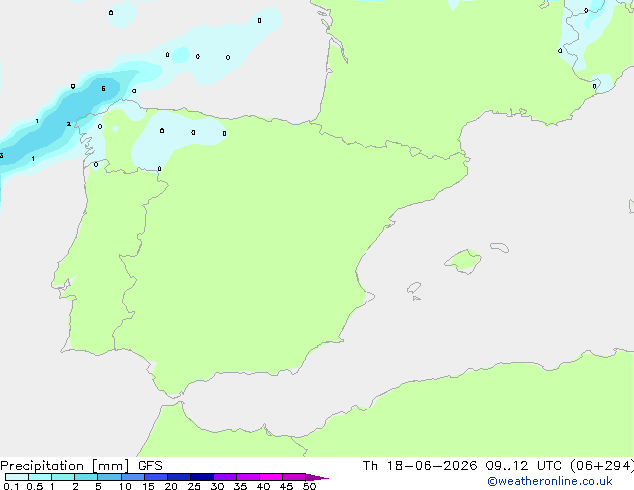Image resolution: width=634 pixels, height=490 pixels.
Task: Click the Mallorca island outline on the map
Action: (463, 261)
